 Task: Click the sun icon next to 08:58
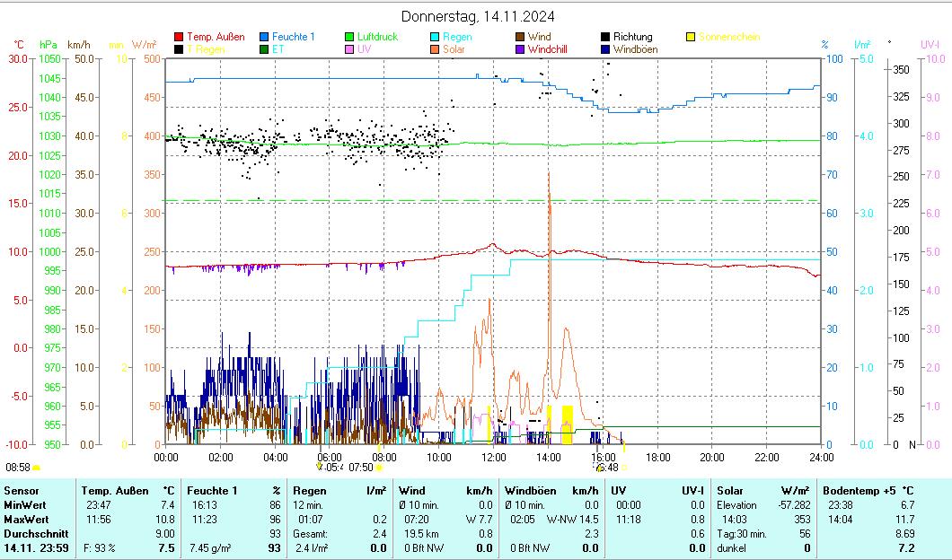[x=37, y=468]
